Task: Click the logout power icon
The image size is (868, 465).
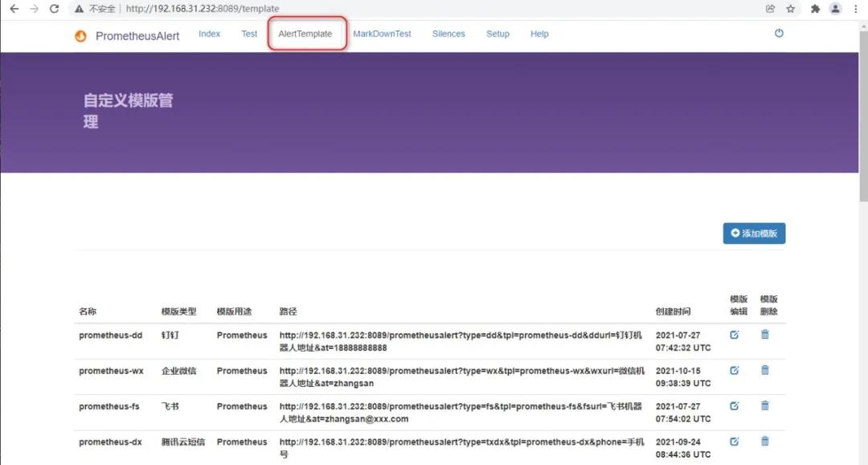Action: pos(779,33)
